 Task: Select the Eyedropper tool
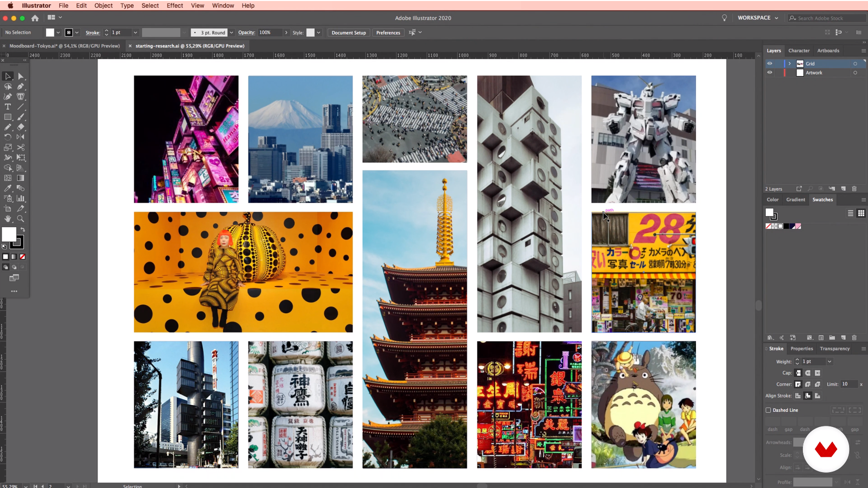point(8,188)
